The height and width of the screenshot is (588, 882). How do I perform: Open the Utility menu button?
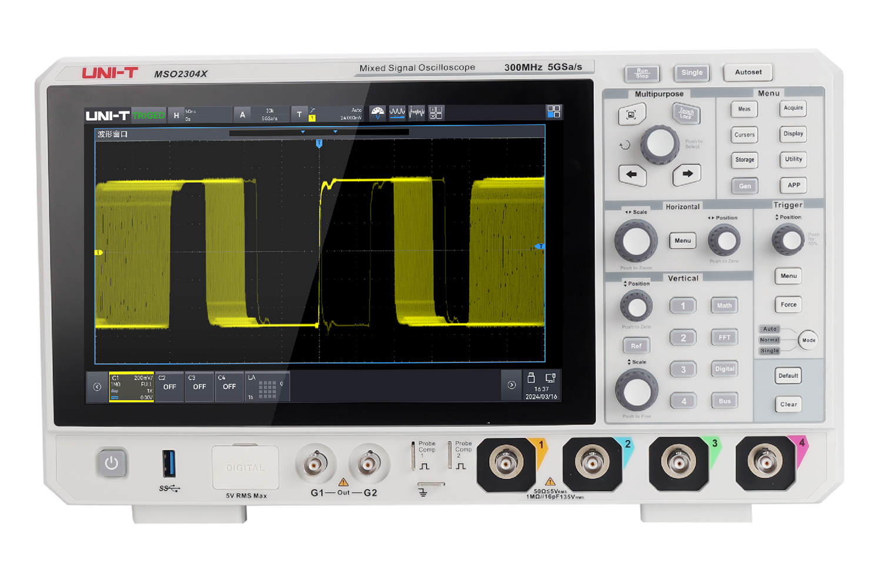[793, 159]
